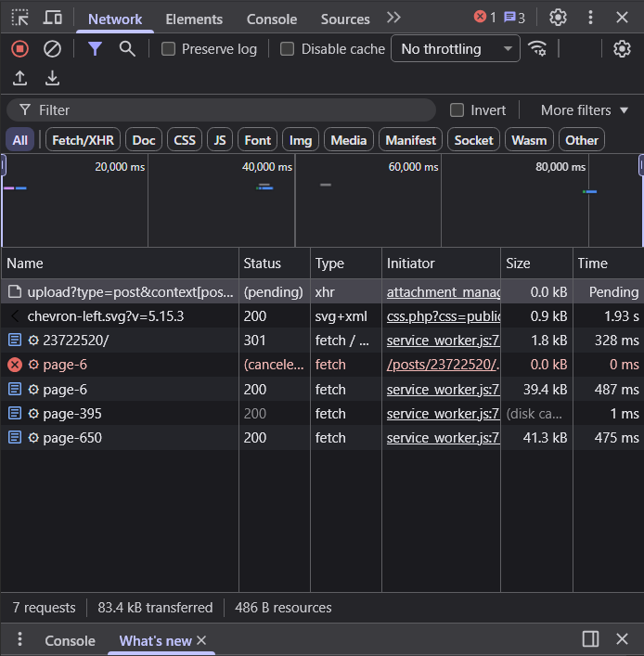Open network conditions wifi icon

pos(537,49)
